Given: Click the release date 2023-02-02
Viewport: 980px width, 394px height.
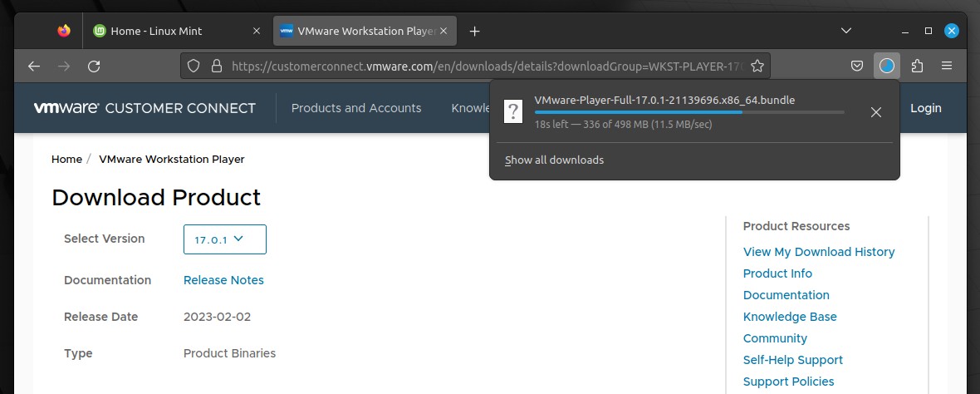Looking at the screenshot, I should [x=217, y=317].
